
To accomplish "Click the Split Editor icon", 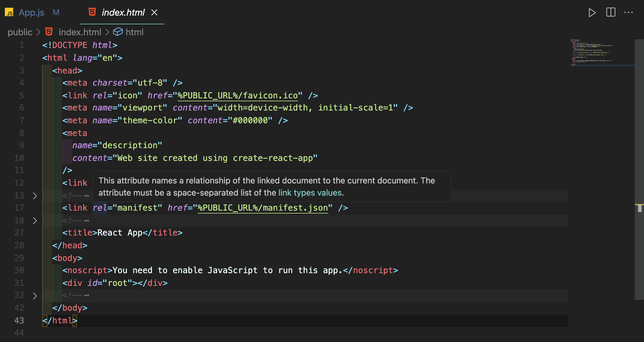I will (x=610, y=12).
